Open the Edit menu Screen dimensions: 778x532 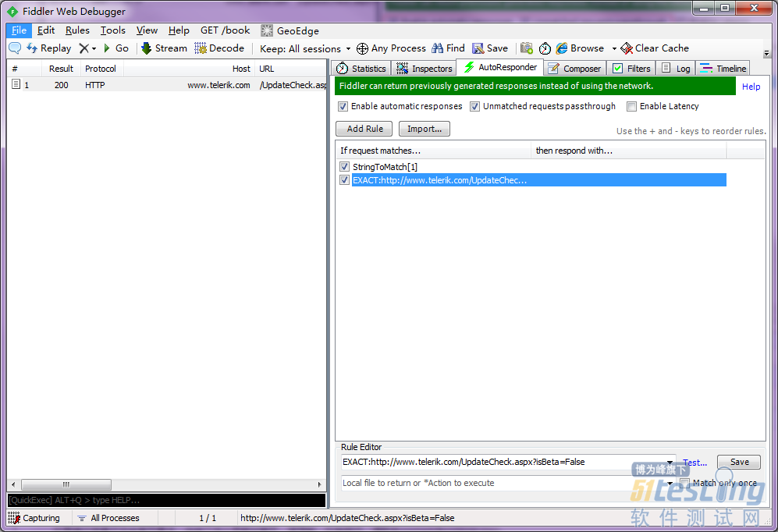point(45,30)
